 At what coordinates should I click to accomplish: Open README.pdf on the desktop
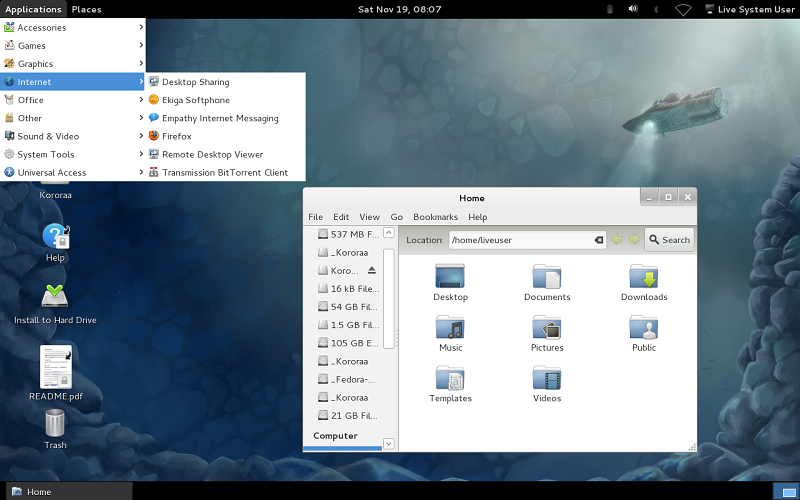(55, 367)
